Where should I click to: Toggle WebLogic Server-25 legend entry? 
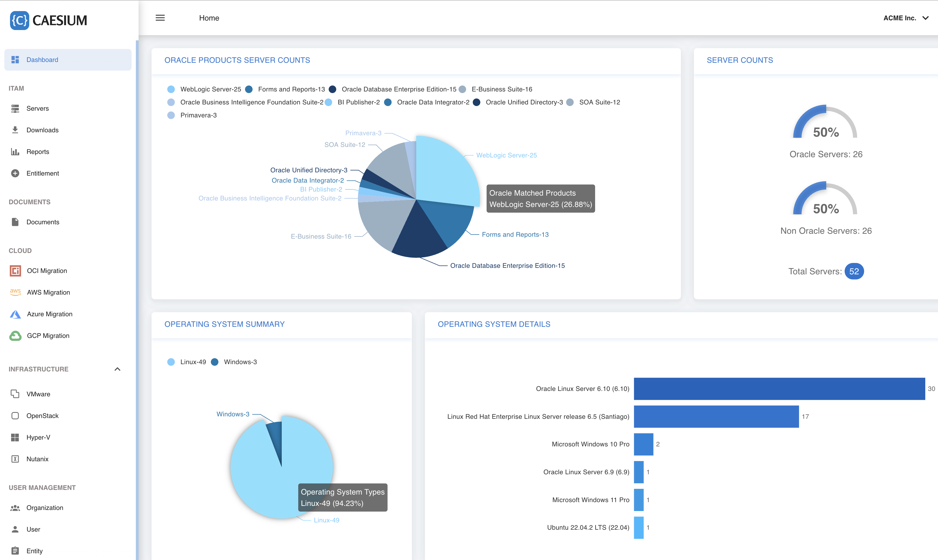[204, 89]
